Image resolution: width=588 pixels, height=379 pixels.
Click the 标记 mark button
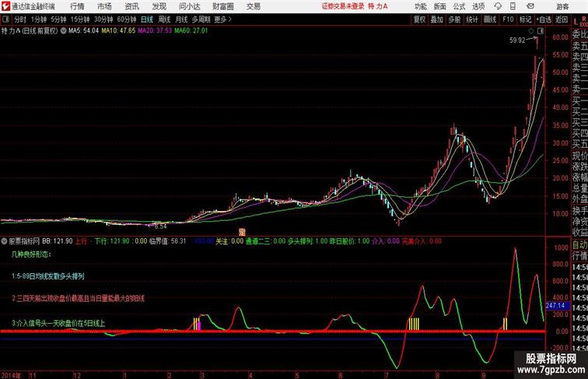[525, 19]
